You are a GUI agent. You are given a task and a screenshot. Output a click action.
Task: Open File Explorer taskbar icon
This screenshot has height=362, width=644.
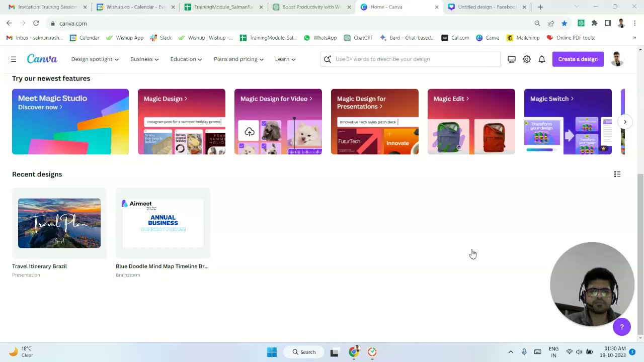point(334,352)
